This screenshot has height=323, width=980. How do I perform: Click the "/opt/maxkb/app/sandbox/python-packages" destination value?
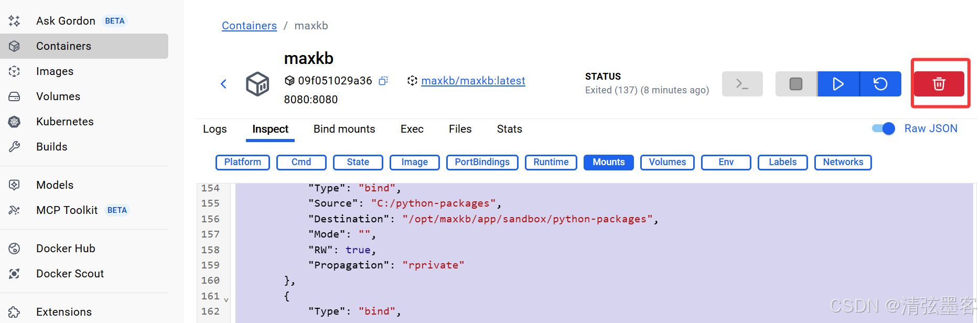527,219
